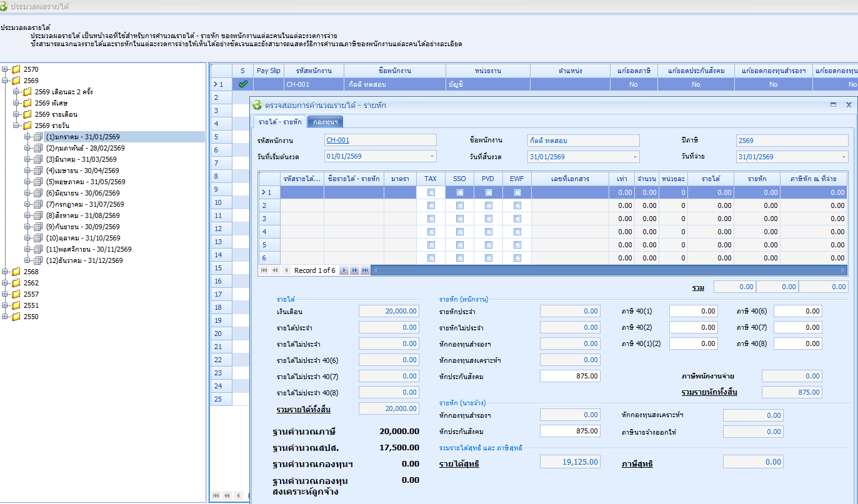Expand the 2568 year node in the tree
Image resolution: width=858 pixels, height=504 pixels.
6,272
